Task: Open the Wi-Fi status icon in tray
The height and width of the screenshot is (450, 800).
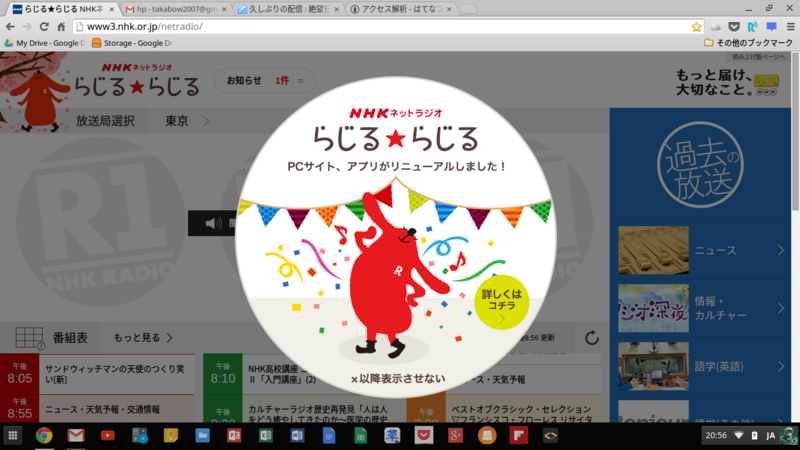Action: coord(739,436)
